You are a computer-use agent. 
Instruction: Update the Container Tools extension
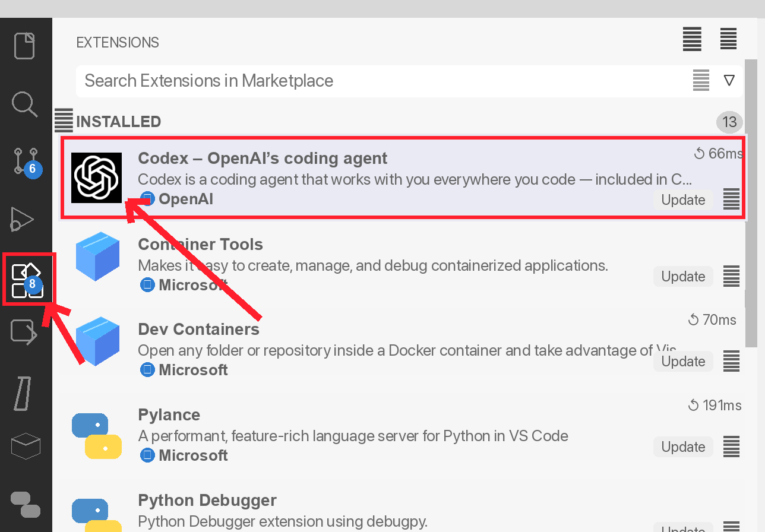point(683,277)
